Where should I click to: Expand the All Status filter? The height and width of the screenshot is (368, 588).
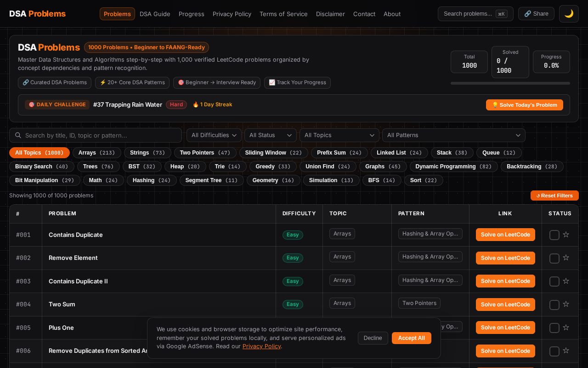[270, 135]
